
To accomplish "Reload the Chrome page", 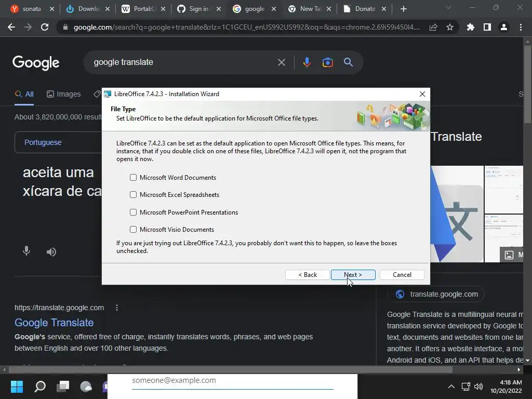I will tap(45, 27).
